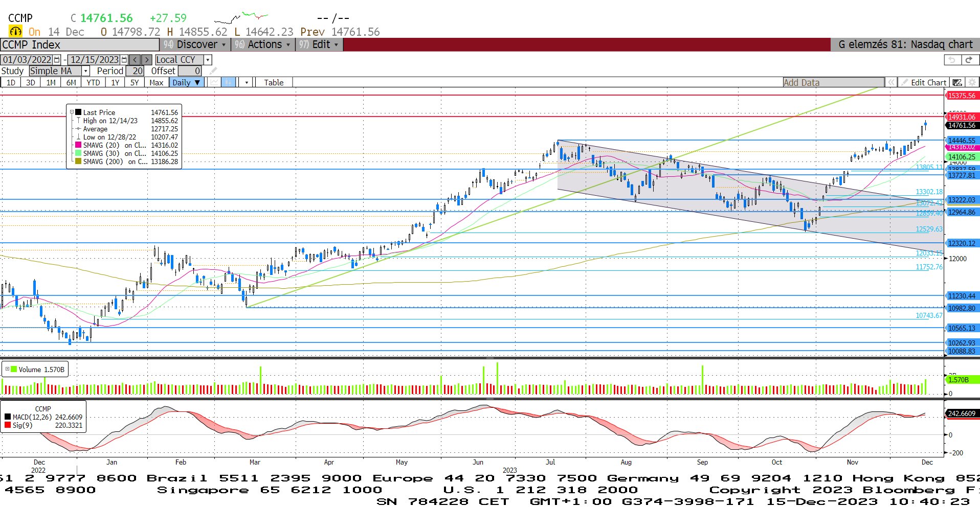Screen dimensions: 980x530
Task: Select candlestick chart type icon
Action: pyautogui.click(x=229, y=82)
